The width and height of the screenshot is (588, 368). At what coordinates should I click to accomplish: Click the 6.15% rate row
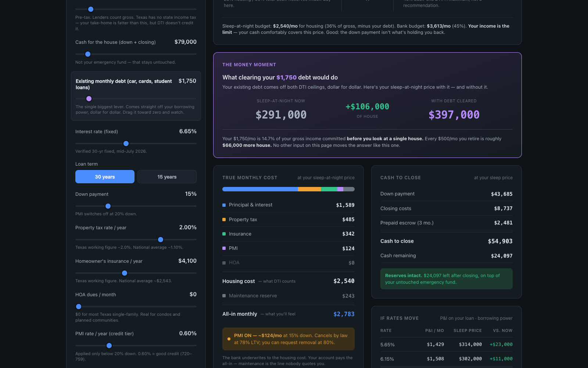pyautogui.click(x=447, y=359)
